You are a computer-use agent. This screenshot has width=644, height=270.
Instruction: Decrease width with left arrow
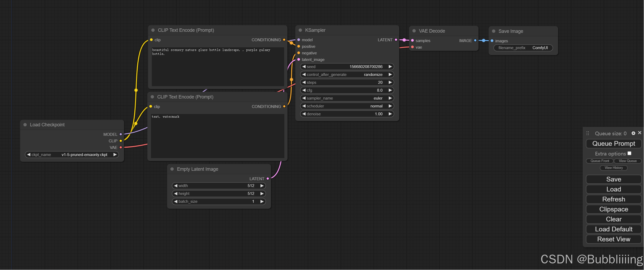click(176, 185)
